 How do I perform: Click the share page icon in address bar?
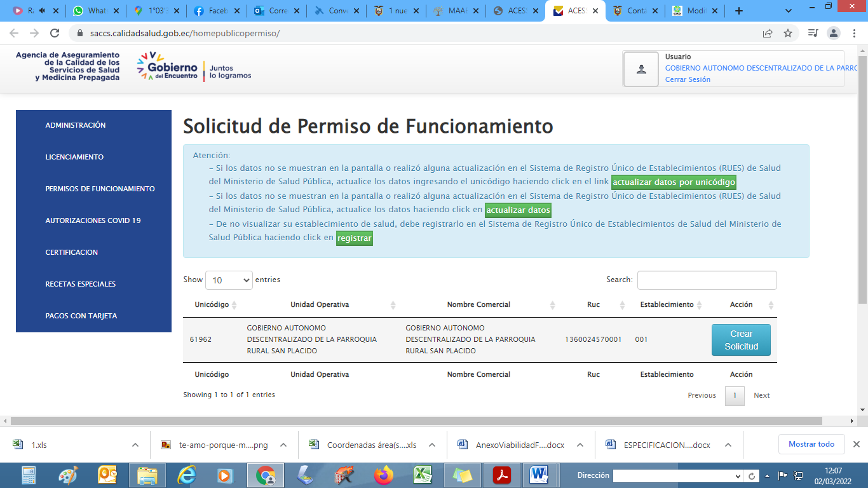pyautogui.click(x=768, y=33)
